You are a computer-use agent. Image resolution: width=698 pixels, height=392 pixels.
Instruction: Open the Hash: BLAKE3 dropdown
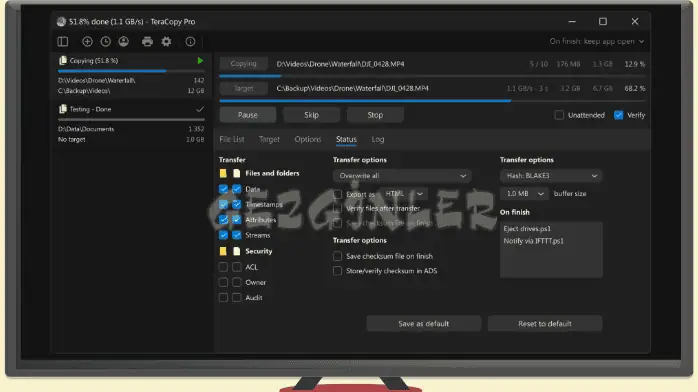[551, 176]
